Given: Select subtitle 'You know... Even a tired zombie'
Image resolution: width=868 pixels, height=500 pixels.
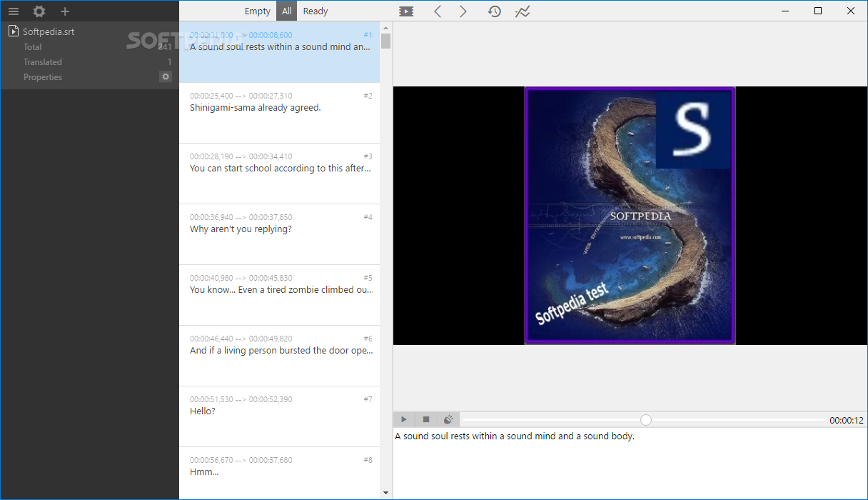Looking at the screenshot, I should point(279,295).
